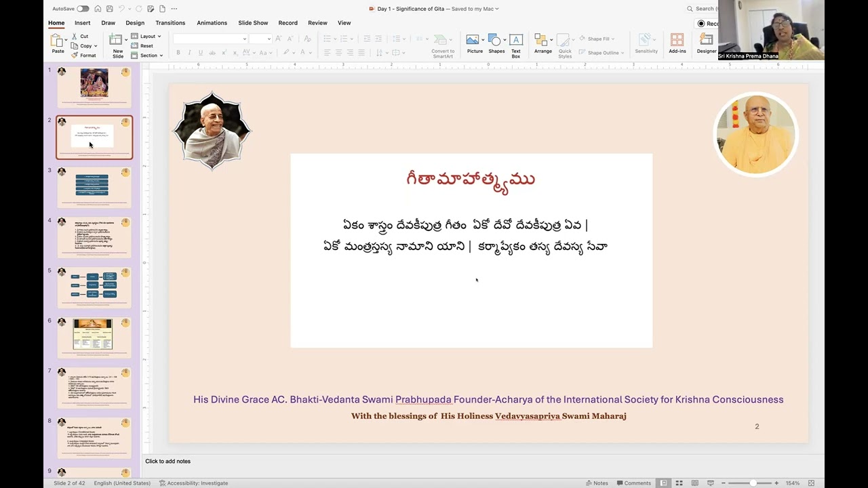The image size is (868, 488).
Task: Open the font name combo box
Action: (210, 39)
